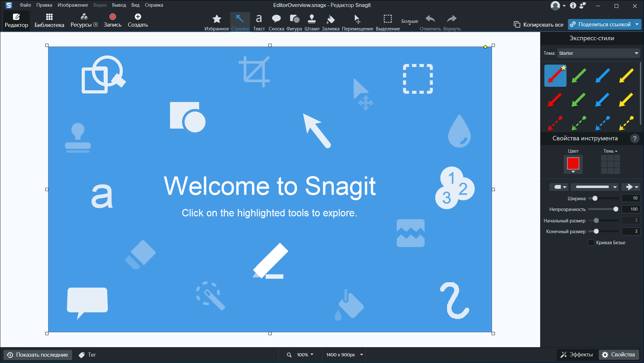This screenshot has height=363, width=644.
Task: Expand the share link options arrow
Action: [x=637, y=24]
